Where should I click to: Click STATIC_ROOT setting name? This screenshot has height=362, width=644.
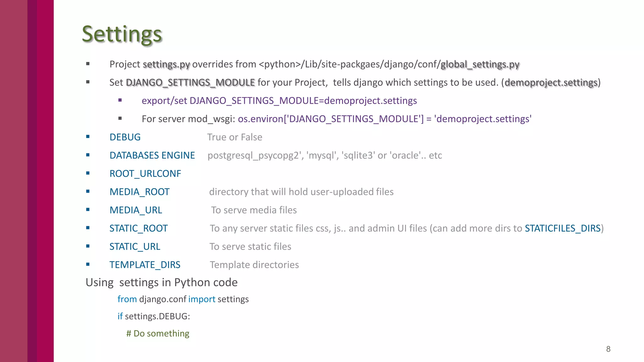pos(139,228)
